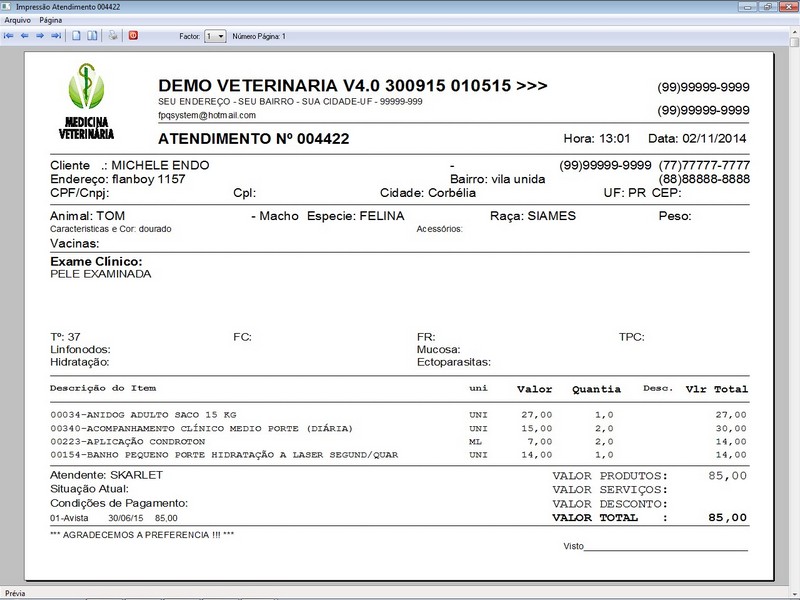The image size is (800, 600).
Task: Click the vertical scrollbar on right
Action: click(795, 311)
